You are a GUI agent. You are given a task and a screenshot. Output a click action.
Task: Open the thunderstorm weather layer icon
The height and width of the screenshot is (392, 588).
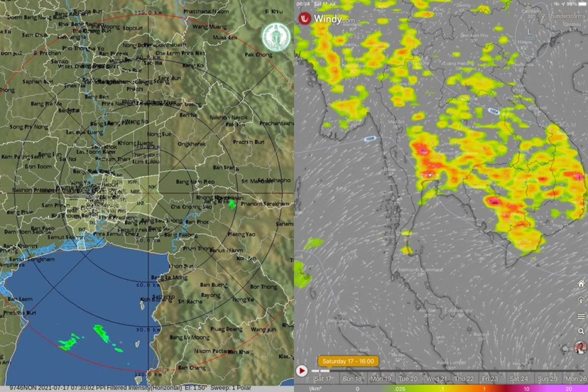(581, 300)
